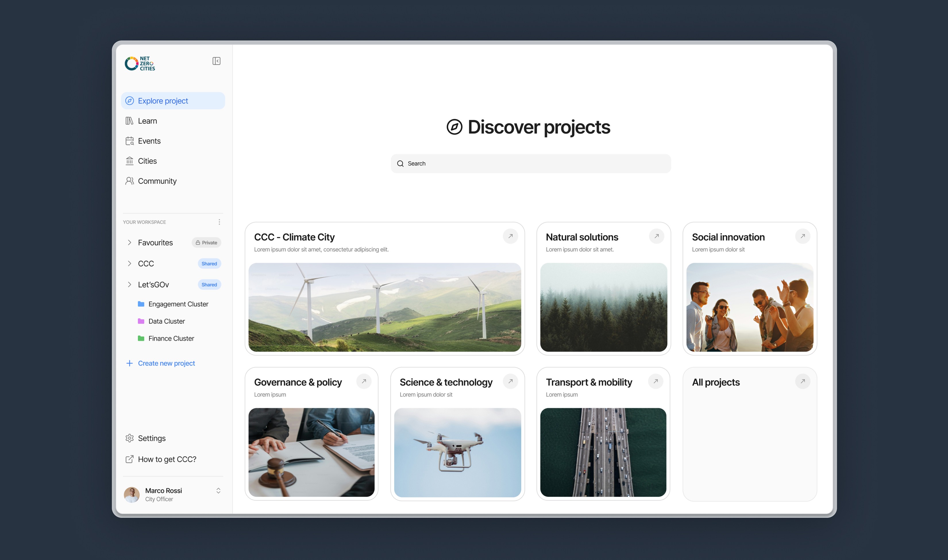Open arrow icon on Natural solutions card

(x=656, y=236)
